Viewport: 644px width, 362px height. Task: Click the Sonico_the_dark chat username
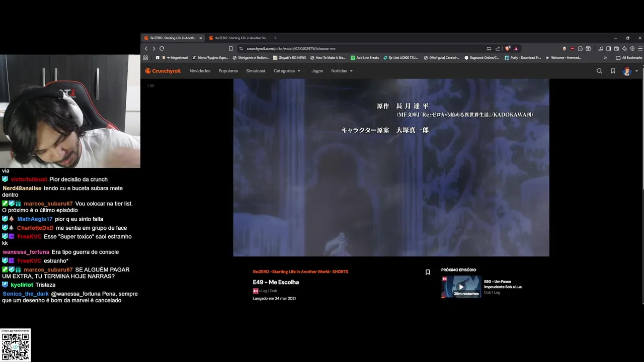click(26, 294)
